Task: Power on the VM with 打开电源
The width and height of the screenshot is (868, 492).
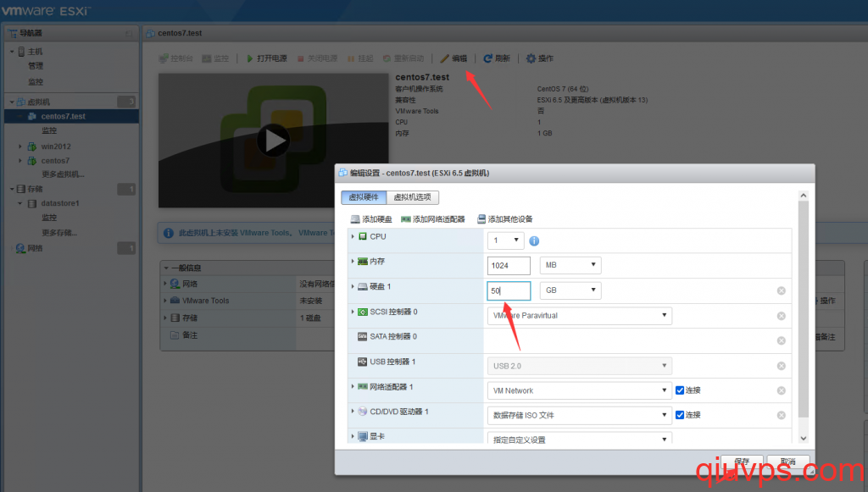Action: pos(266,58)
